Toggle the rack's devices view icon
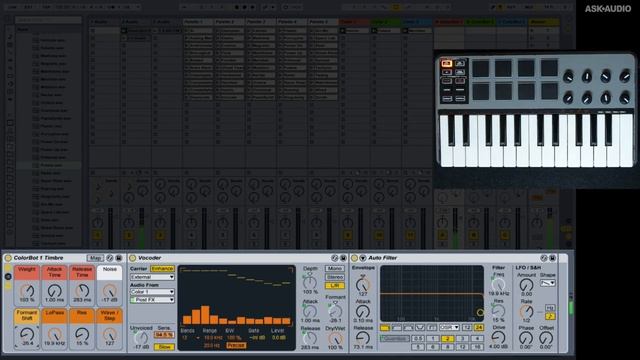 (x=8, y=286)
